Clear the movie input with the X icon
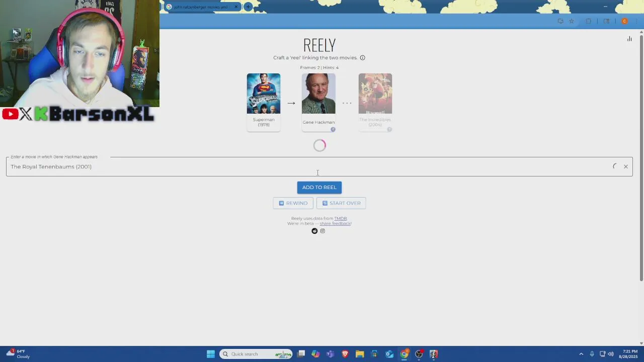Image resolution: width=644 pixels, height=362 pixels. [626, 166]
